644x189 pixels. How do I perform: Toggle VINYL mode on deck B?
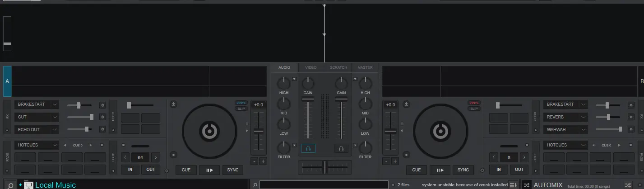[x=474, y=103]
